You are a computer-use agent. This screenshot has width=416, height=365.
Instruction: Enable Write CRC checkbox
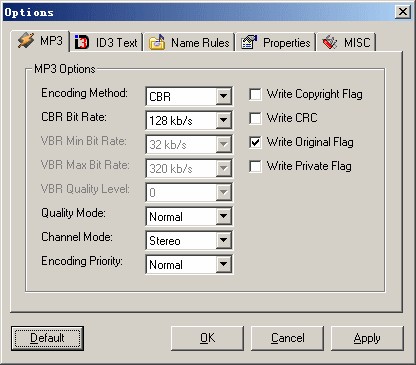click(255, 118)
